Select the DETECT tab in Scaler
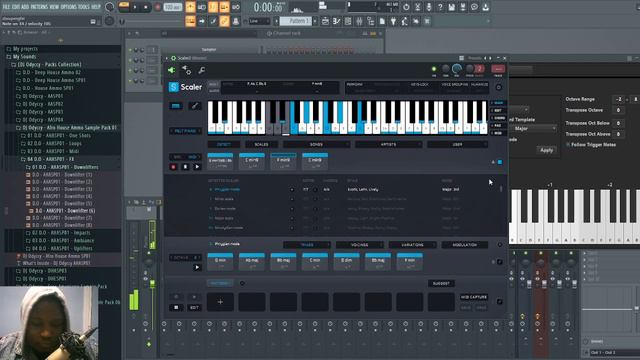 click(224, 144)
